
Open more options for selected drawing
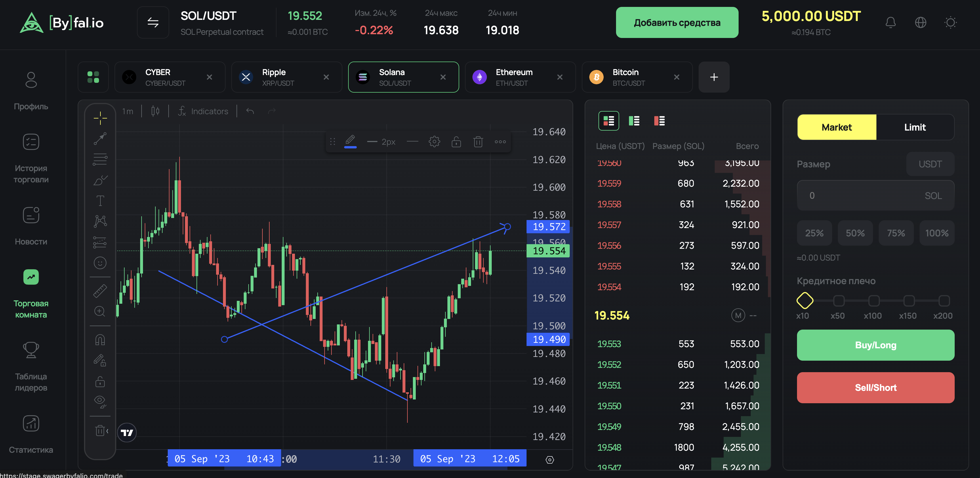(x=500, y=142)
